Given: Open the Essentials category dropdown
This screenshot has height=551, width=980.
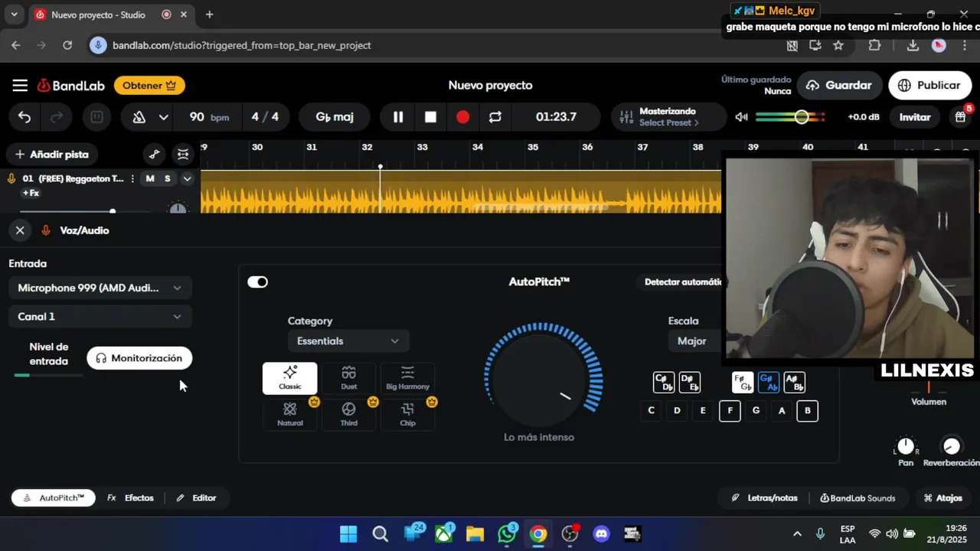Looking at the screenshot, I should (348, 341).
